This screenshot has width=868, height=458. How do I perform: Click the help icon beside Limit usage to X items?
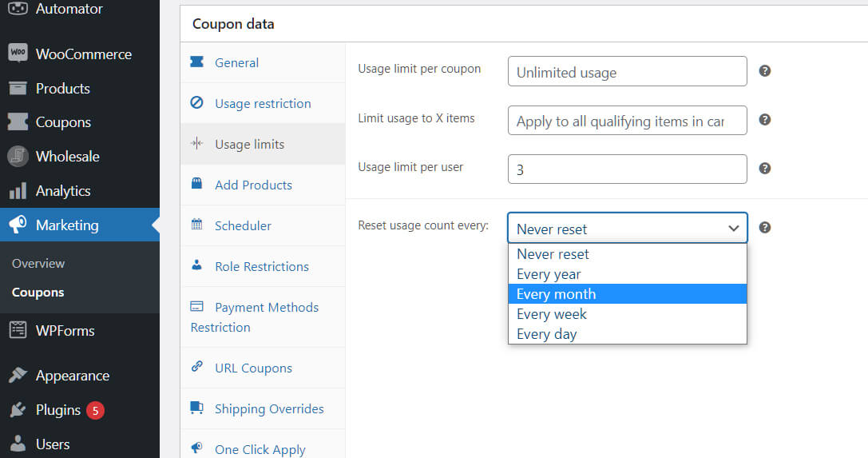pos(764,120)
